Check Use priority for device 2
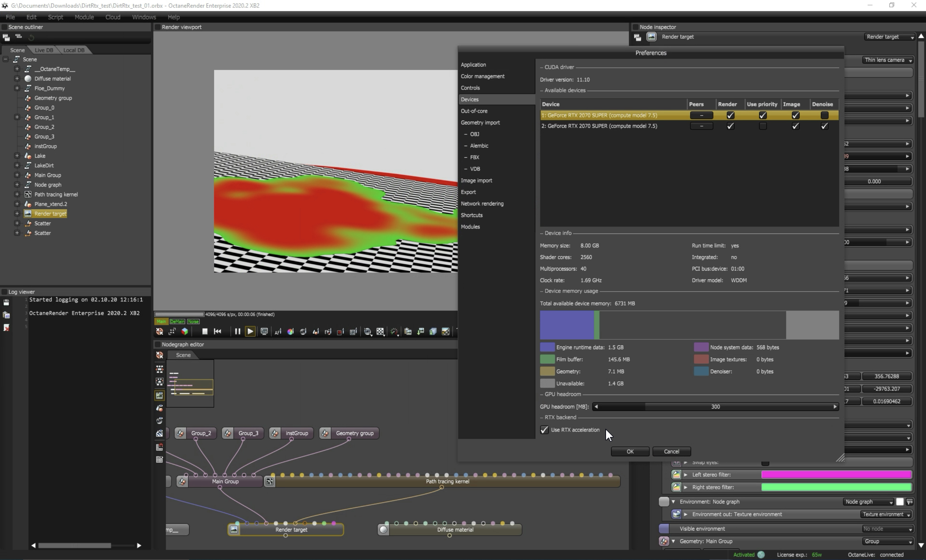 762,126
